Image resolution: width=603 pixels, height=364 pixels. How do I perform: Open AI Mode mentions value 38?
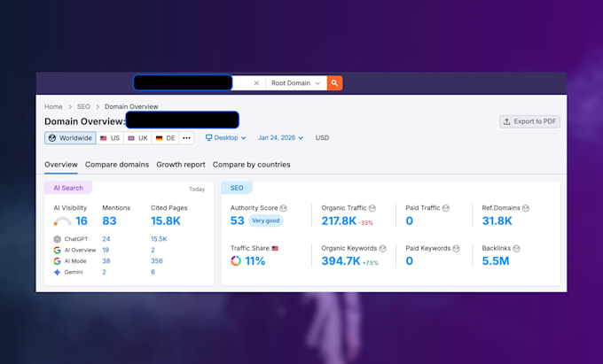tap(106, 261)
